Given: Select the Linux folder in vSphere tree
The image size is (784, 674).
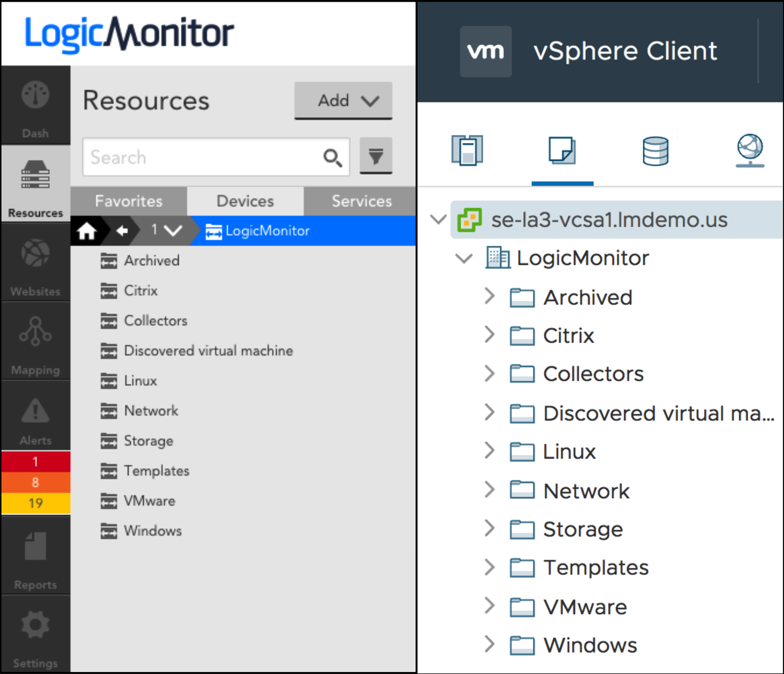Looking at the screenshot, I should tap(553, 452).
